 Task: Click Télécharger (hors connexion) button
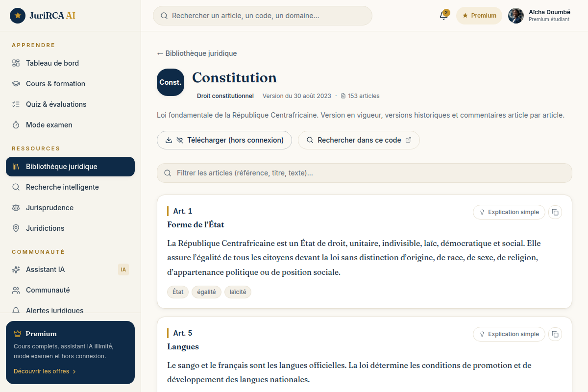[224, 140]
